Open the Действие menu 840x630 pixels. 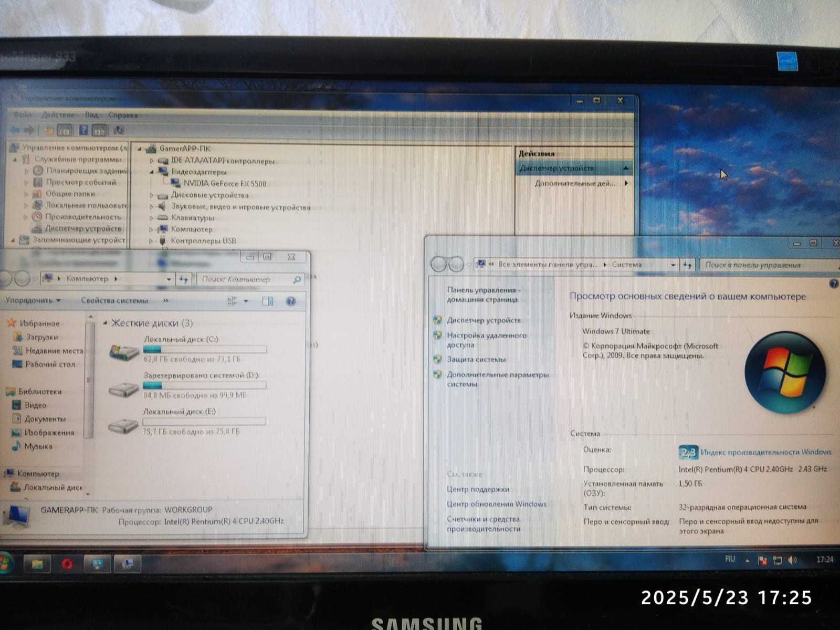(x=58, y=114)
